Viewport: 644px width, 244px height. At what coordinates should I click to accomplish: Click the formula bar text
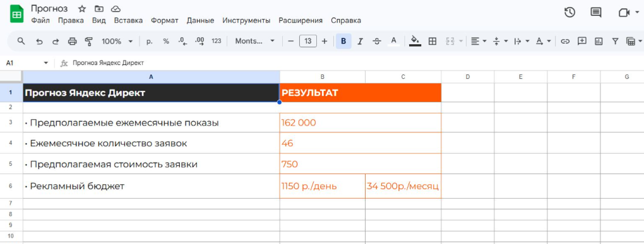click(x=109, y=63)
